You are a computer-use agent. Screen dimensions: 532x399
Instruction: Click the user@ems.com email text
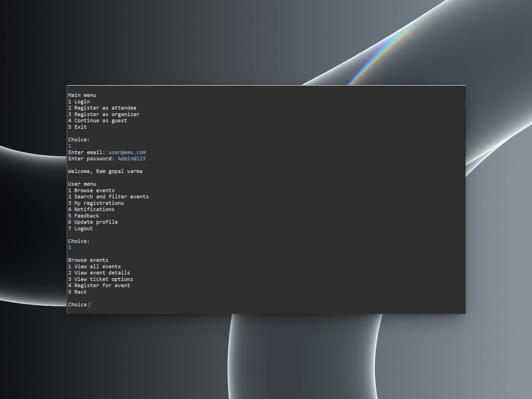(127, 152)
